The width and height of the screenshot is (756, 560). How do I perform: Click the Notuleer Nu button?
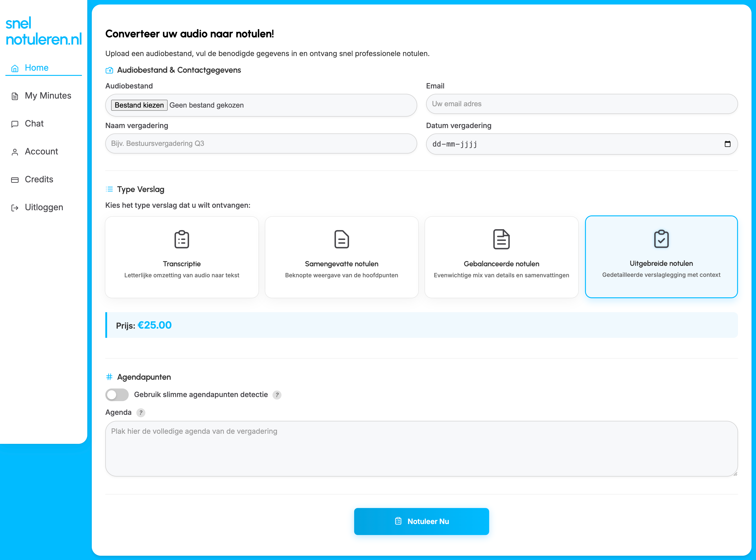pyautogui.click(x=421, y=521)
